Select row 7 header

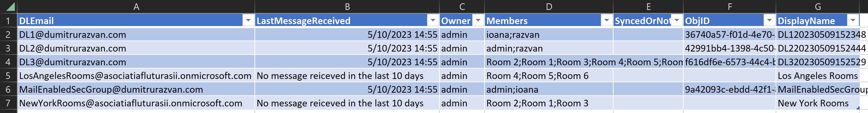pyautogui.click(x=8, y=103)
